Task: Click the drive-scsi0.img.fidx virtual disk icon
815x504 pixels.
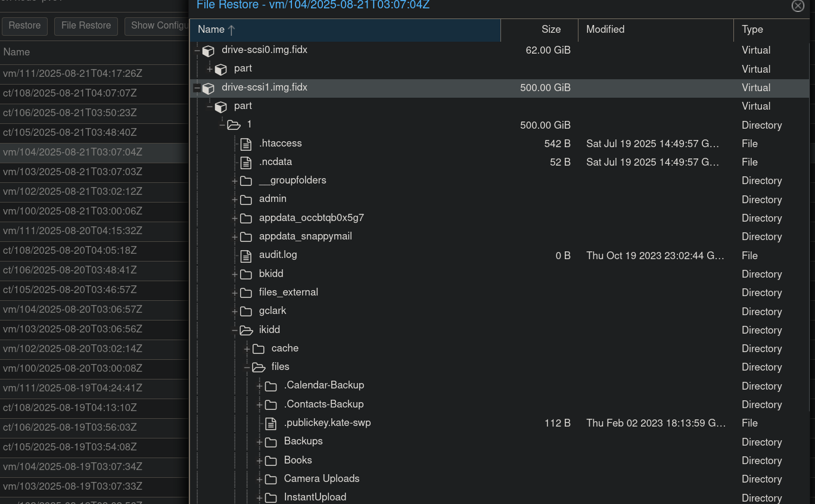Action: [x=208, y=51]
